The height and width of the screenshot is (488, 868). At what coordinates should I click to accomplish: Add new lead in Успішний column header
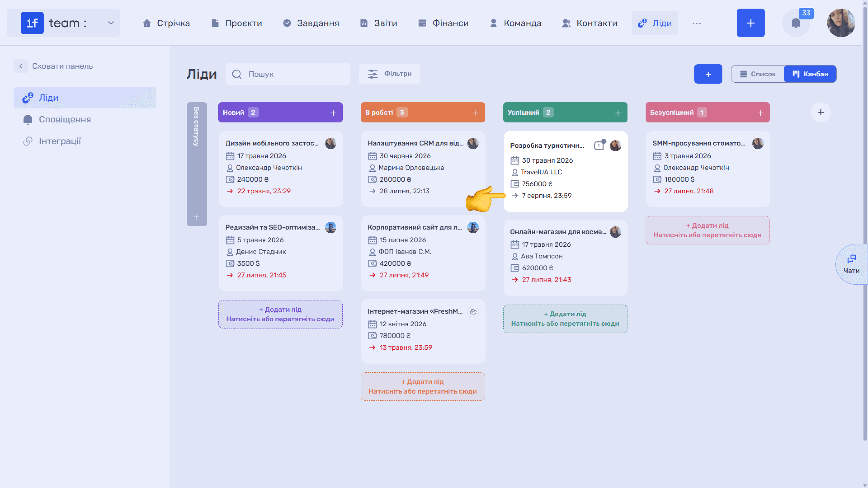point(618,113)
